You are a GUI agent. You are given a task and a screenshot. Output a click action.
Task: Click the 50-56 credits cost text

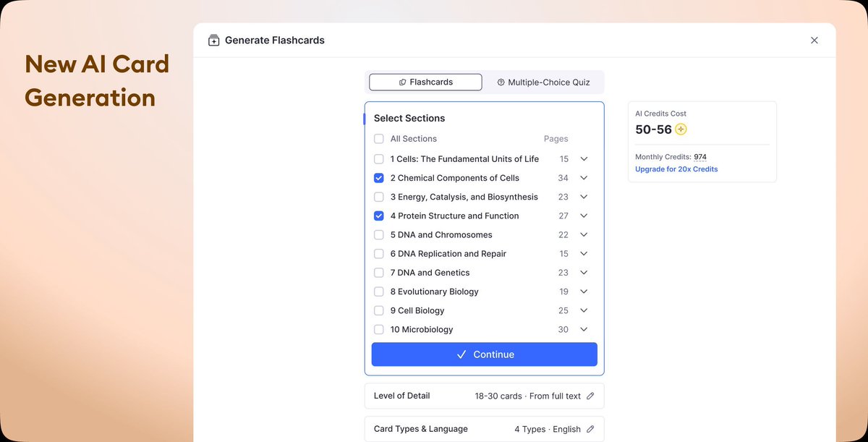click(x=654, y=129)
